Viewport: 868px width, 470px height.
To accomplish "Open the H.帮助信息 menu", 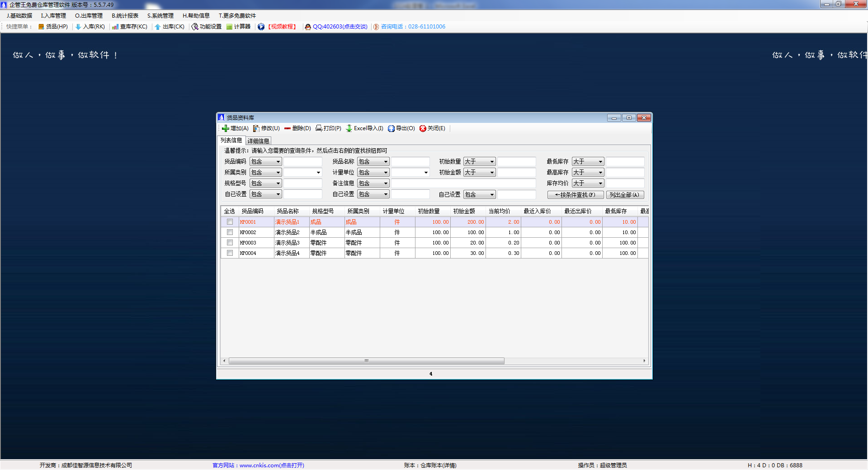I will (x=196, y=16).
